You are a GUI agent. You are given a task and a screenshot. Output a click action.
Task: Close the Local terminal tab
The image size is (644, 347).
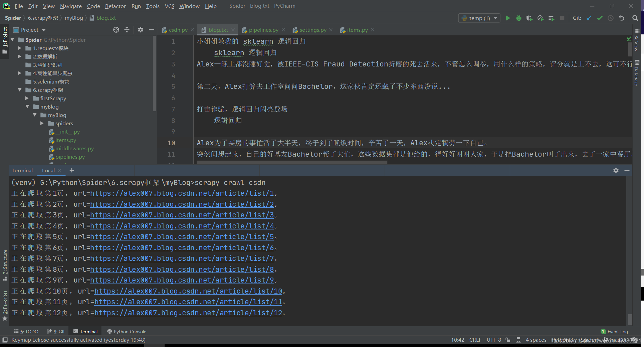pos(59,171)
